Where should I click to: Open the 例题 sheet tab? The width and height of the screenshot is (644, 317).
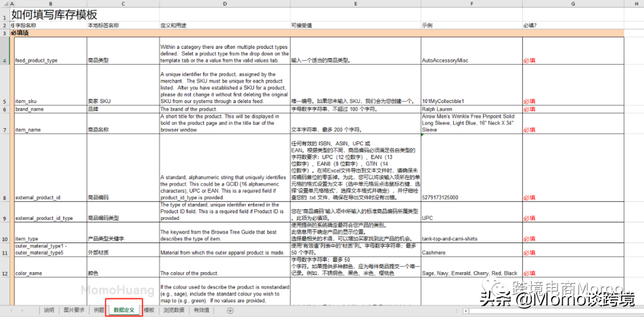click(x=98, y=310)
